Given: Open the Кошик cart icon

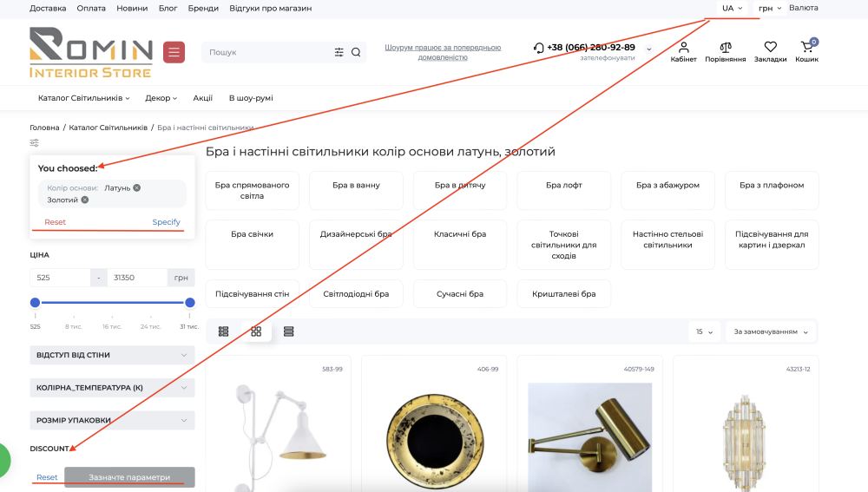Looking at the screenshot, I should coord(807,47).
